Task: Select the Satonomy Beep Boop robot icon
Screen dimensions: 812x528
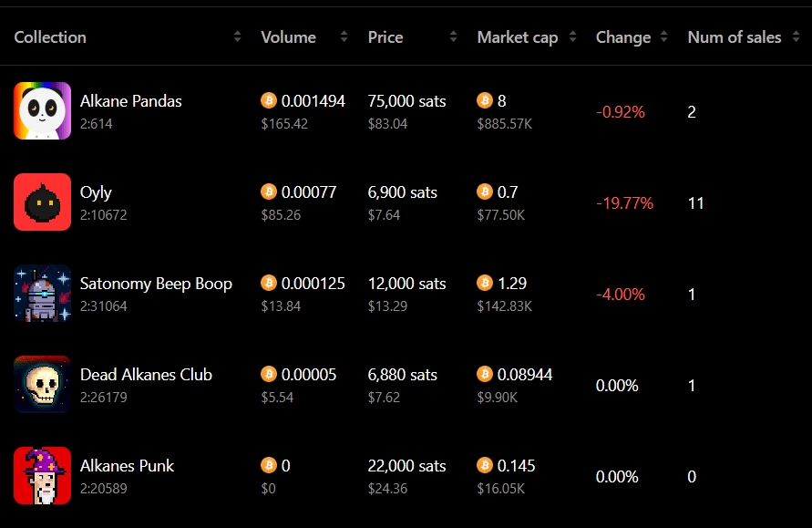Action: 43,294
